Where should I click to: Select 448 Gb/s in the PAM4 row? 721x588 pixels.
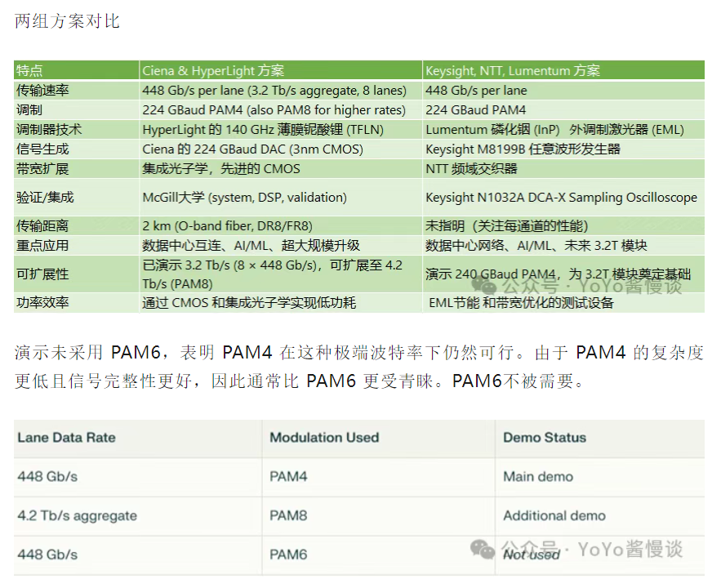pyautogui.click(x=47, y=476)
